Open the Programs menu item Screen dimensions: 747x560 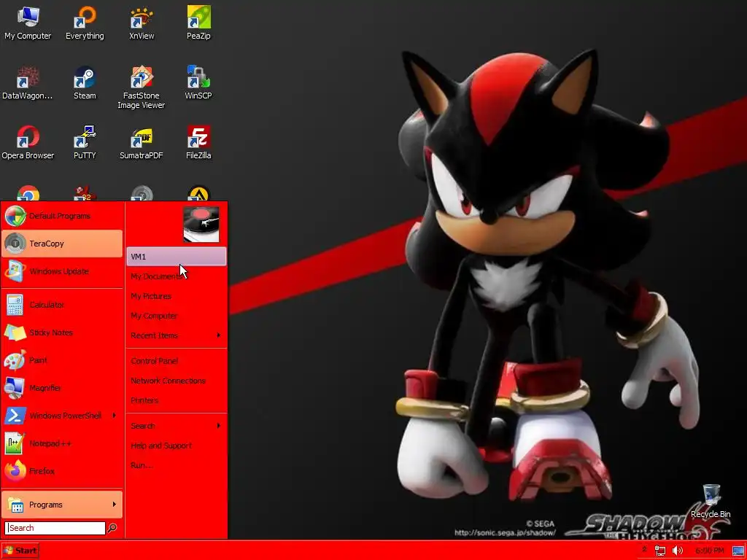(x=62, y=505)
